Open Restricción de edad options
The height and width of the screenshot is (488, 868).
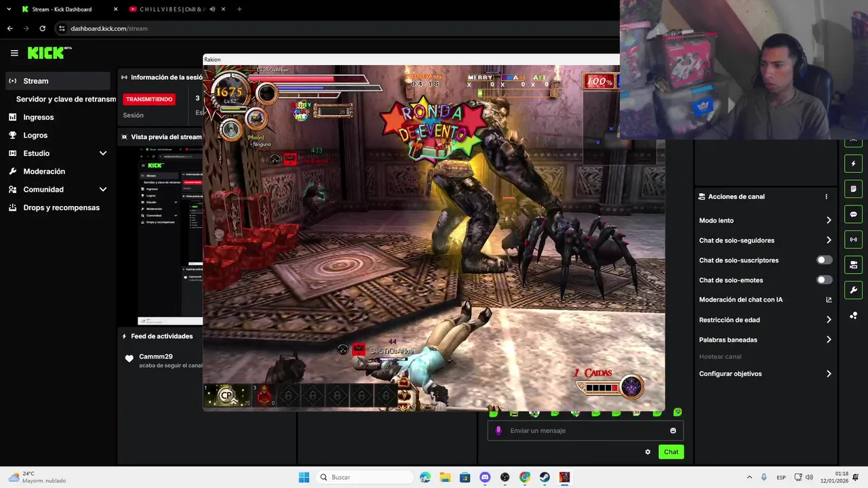765,320
